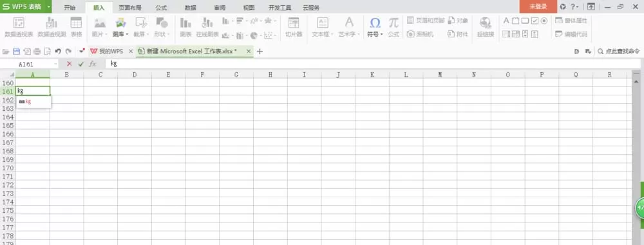
Task: Click the 照相机 camera button
Action: [x=420, y=34]
